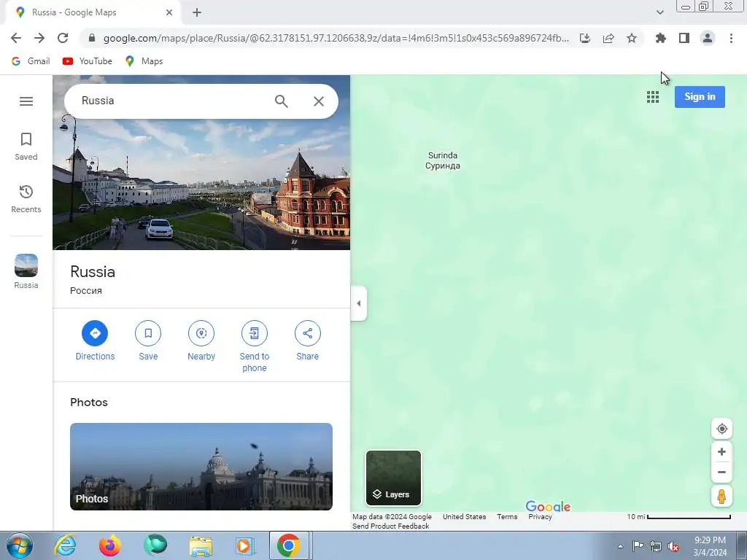
Task: Go forward in browser history
Action: coord(39,38)
